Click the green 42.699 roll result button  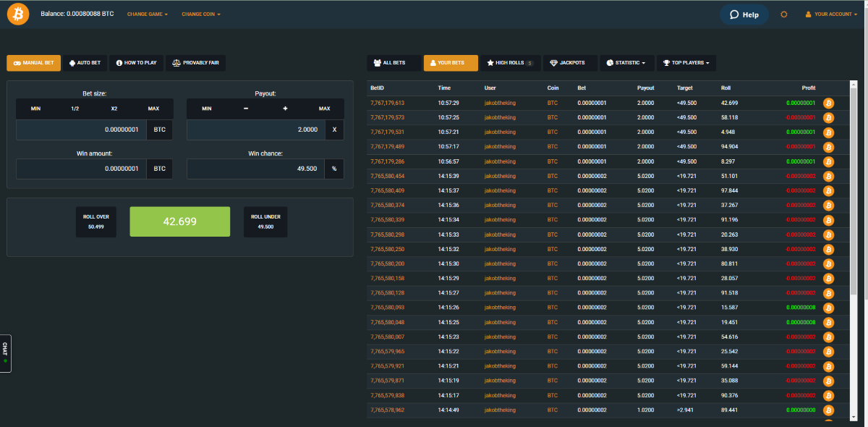point(180,221)
